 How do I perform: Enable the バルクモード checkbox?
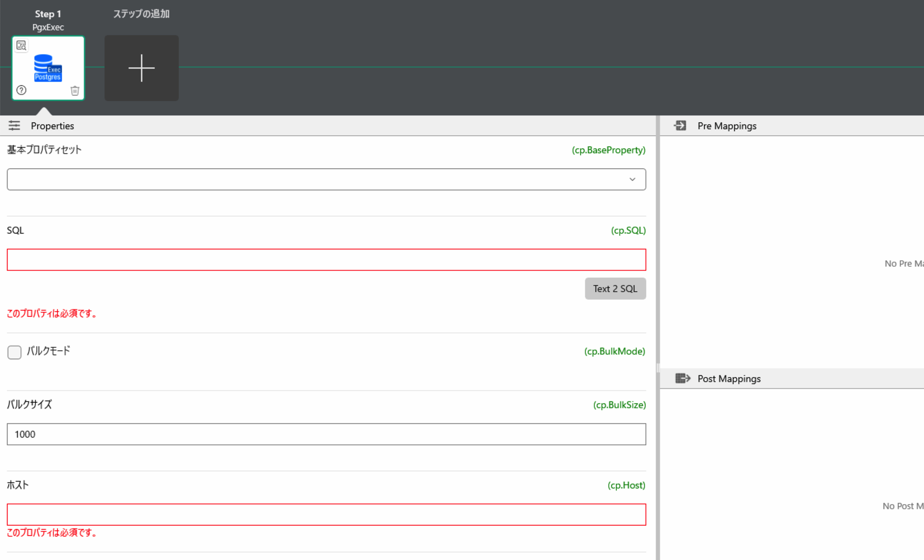[14, 352]
